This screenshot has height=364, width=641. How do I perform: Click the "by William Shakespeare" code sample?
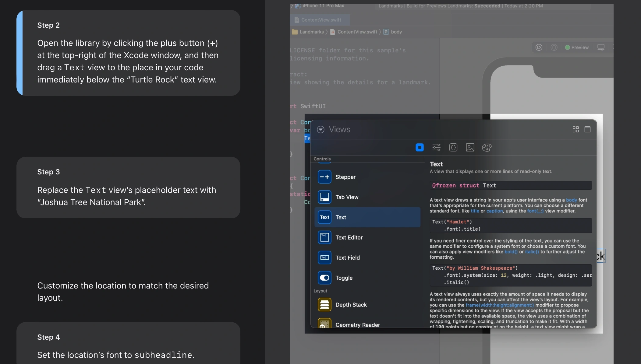coord(511,275)
